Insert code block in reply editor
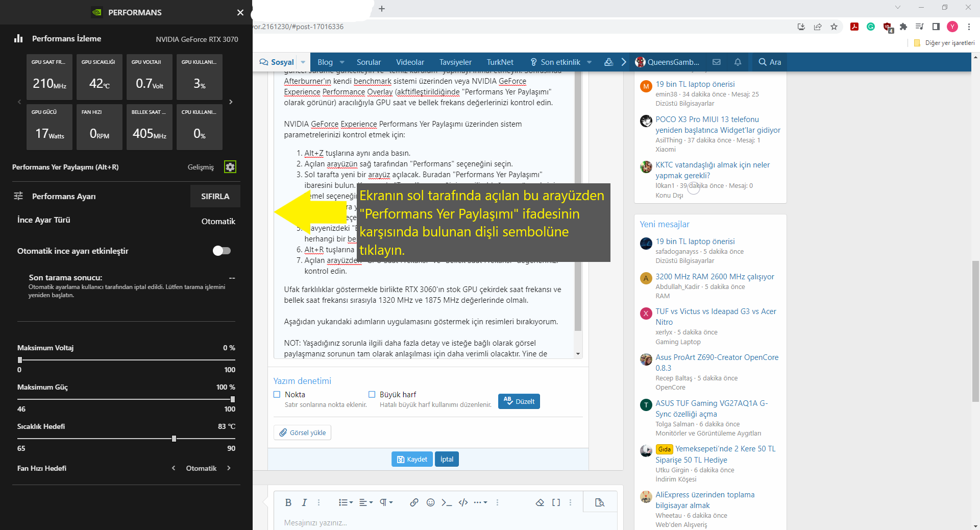 463,502
